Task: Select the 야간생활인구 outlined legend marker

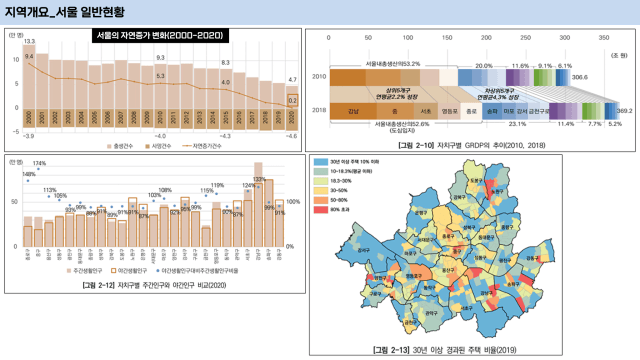Action: (113, 271)
